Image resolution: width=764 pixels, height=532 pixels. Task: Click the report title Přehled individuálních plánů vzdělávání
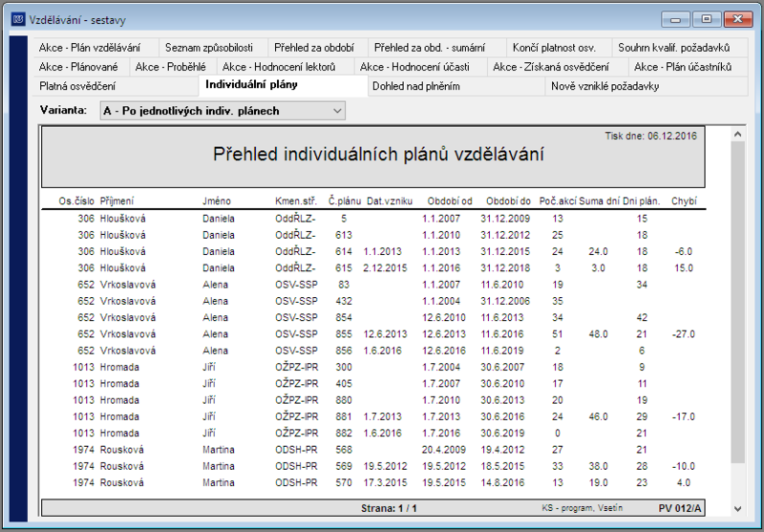(x=378, y=155)
